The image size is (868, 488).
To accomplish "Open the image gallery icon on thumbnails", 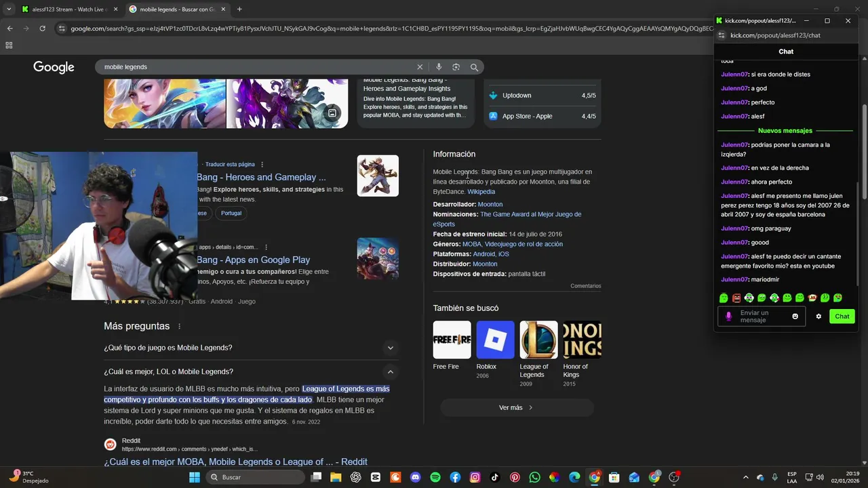I will coord(332,113).
